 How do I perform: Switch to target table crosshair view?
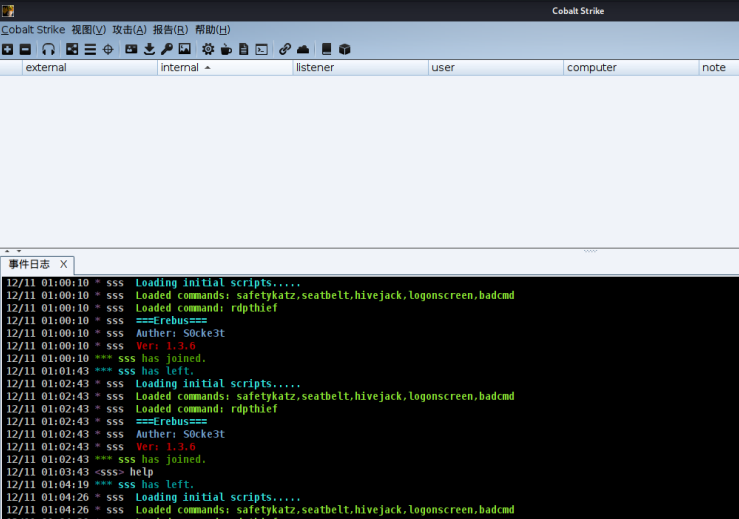108,49
